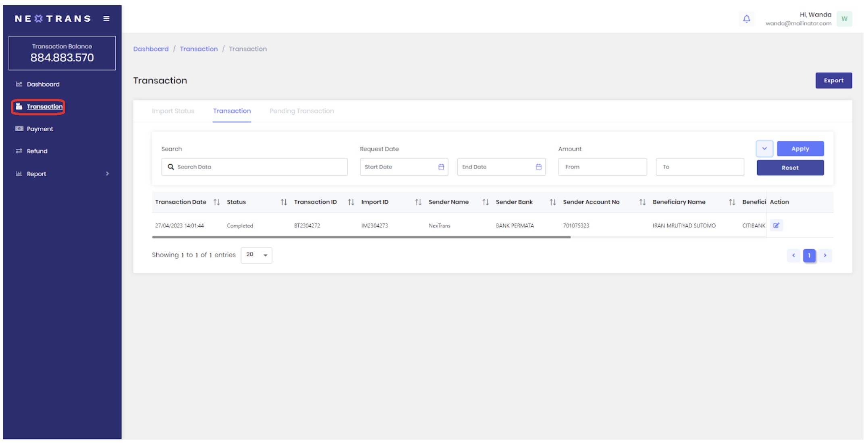Click the horizontal table scrollbar
868x443 pixels.
click(x=361, y=237)
